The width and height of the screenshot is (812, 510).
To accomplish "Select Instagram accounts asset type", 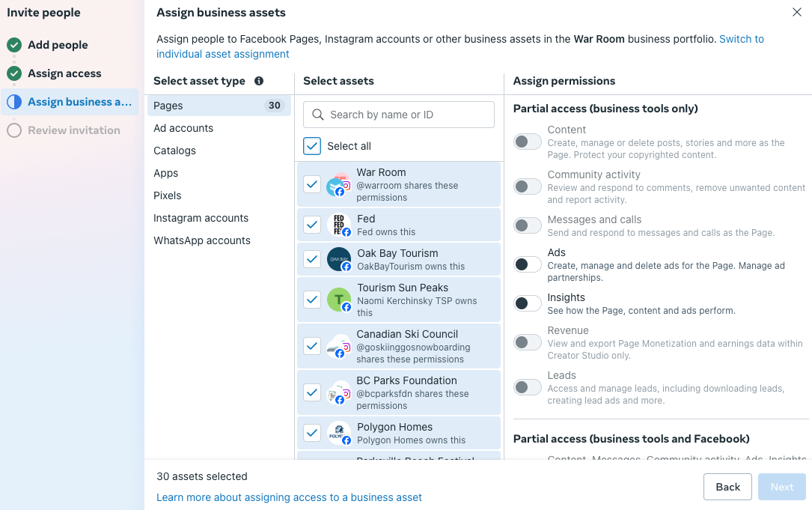I will click(x=201, y=218).
